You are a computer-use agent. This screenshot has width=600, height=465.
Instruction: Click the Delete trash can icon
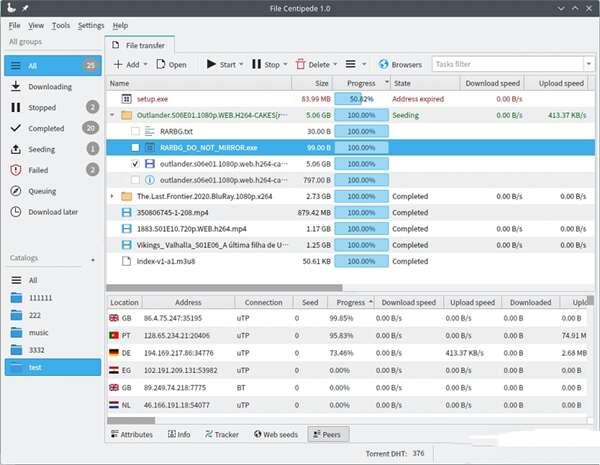coord(300,64)
